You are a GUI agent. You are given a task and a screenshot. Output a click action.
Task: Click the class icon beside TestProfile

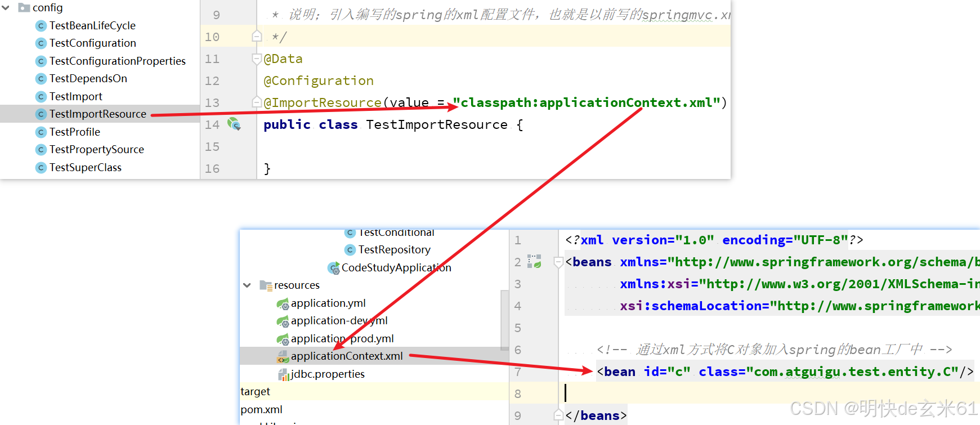[41, 132]
